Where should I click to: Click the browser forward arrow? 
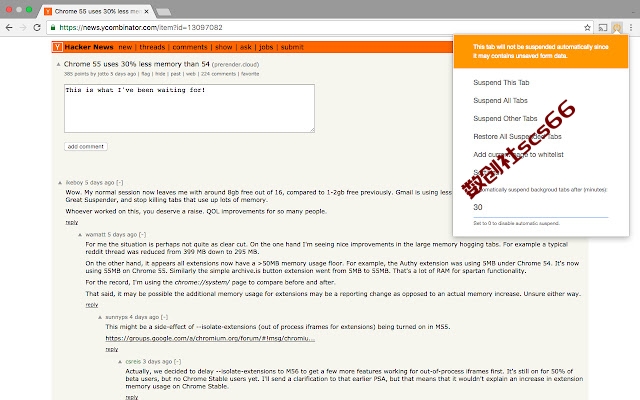click(23, 28)
